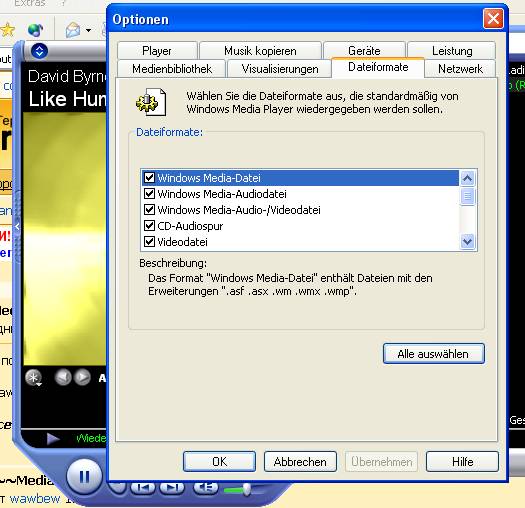Click the mail envelope icon in browser toolbar
This screenshot has height=508, width=525.
click(x=73, y=30)
